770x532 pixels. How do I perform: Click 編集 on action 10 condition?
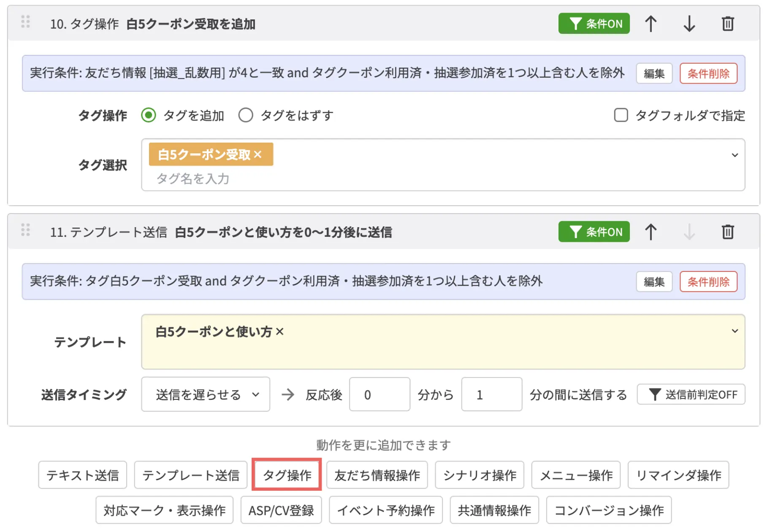click(x=654, y=73)
